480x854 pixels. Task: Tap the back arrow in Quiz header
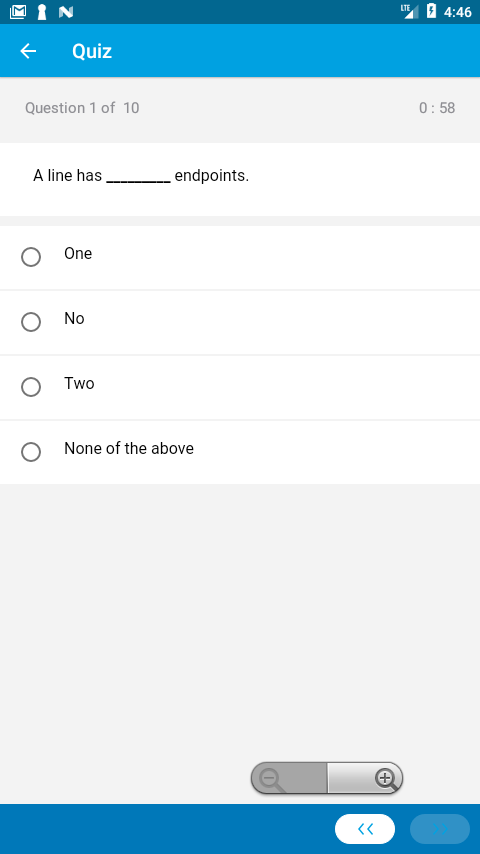coord(28,51)
